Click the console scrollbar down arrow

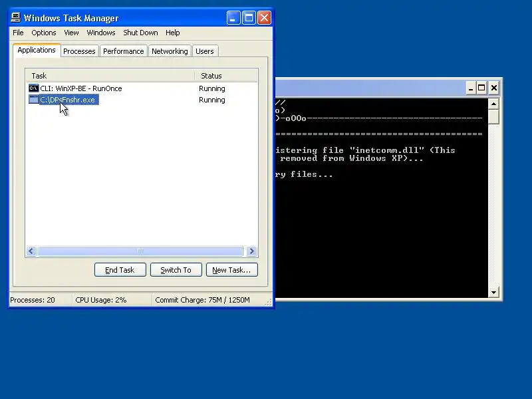[x=493, y=292]
